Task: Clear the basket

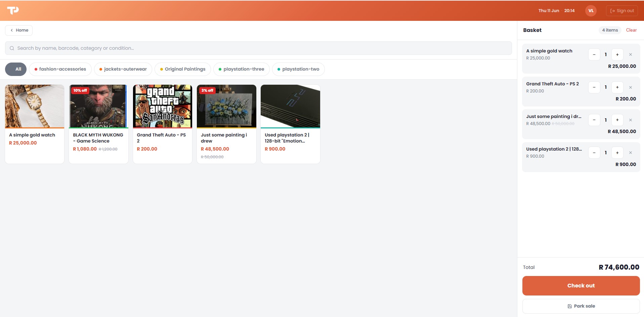Action: tap(631, 30)
